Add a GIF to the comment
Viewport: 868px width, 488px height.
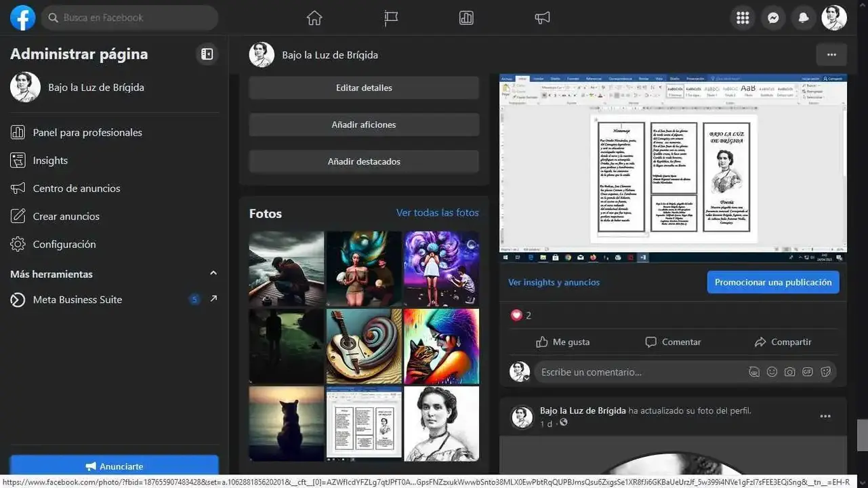coord(808,372)
